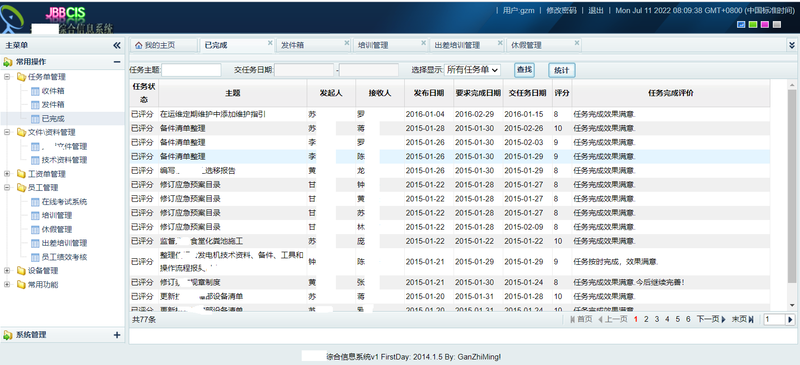Image resolution: width=800 pixels, height=365 pixels.
Task: Select row 在运维定期维护中添加维护指引
Action: (449, 114)
